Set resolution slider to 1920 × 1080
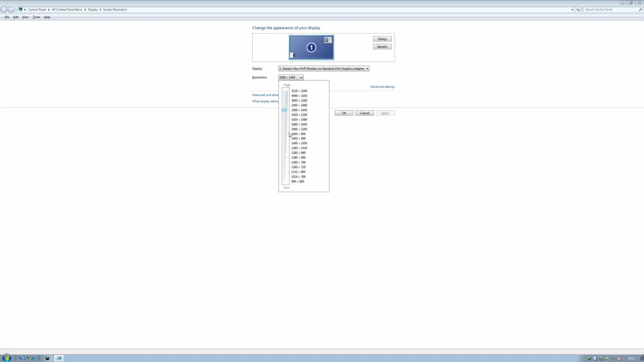The width and height of the screenshot is (644, 362). (x=299, y=120)
